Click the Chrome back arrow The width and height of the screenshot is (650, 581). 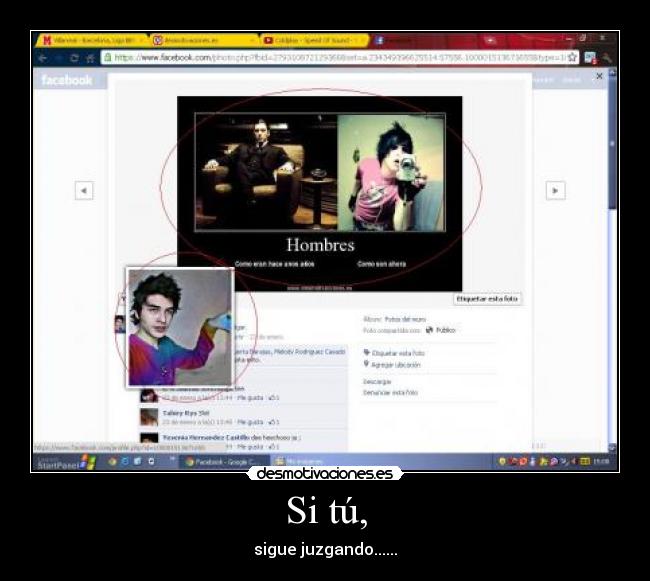[43, 58]
